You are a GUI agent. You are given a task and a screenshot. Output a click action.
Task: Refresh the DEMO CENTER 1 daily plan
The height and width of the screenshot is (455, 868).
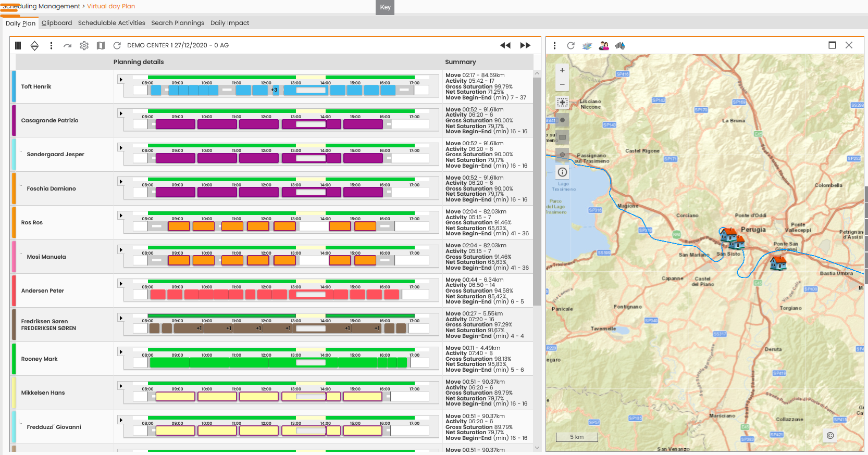pos(117,45)
